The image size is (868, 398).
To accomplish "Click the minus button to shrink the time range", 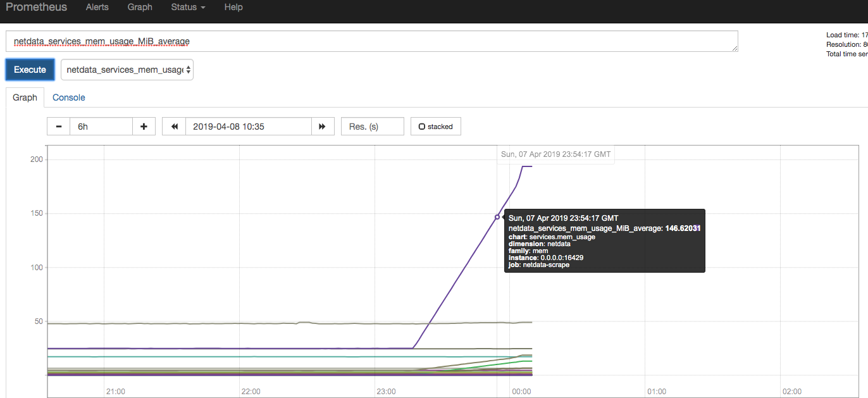I will click(x=58, y=126).
